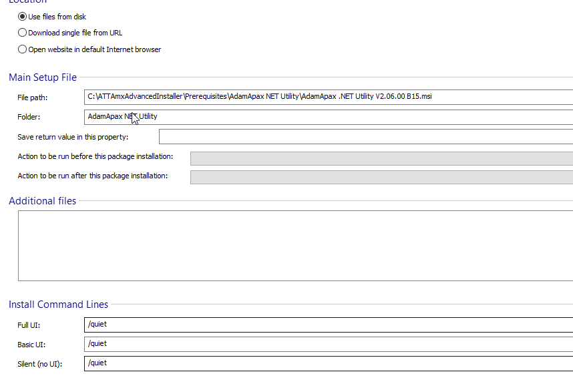Viewport: 573px width, 392px height.
Task: Click the Basic UI command line field
Action: coord(327,344)
